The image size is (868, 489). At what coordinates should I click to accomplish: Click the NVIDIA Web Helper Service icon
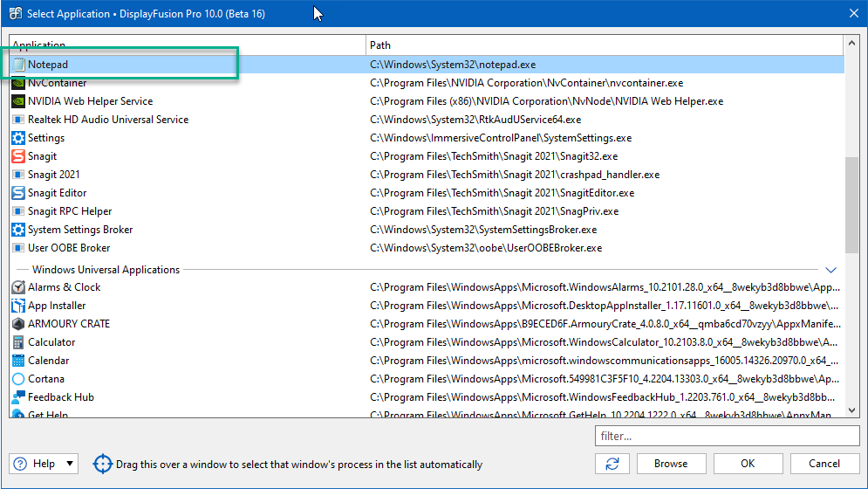(18, 101)
